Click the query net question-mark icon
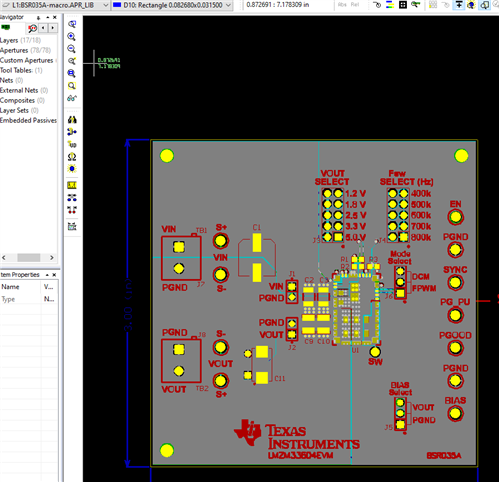 [72, 132]
